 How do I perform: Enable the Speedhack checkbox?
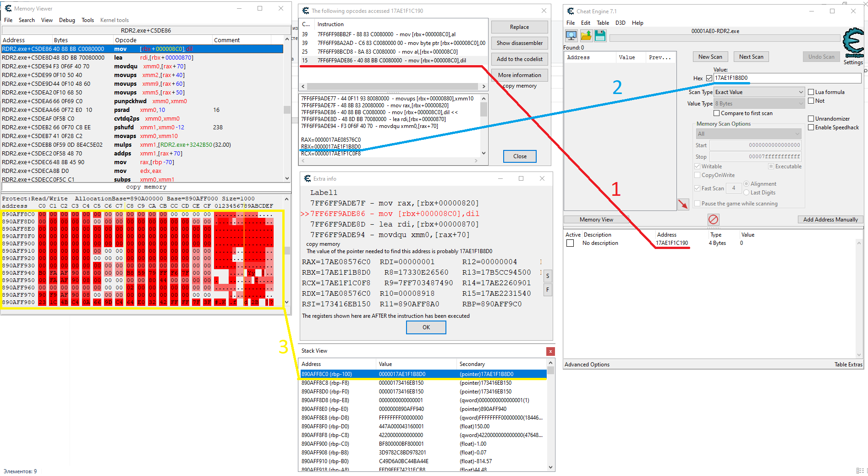[x=811, y=127]
